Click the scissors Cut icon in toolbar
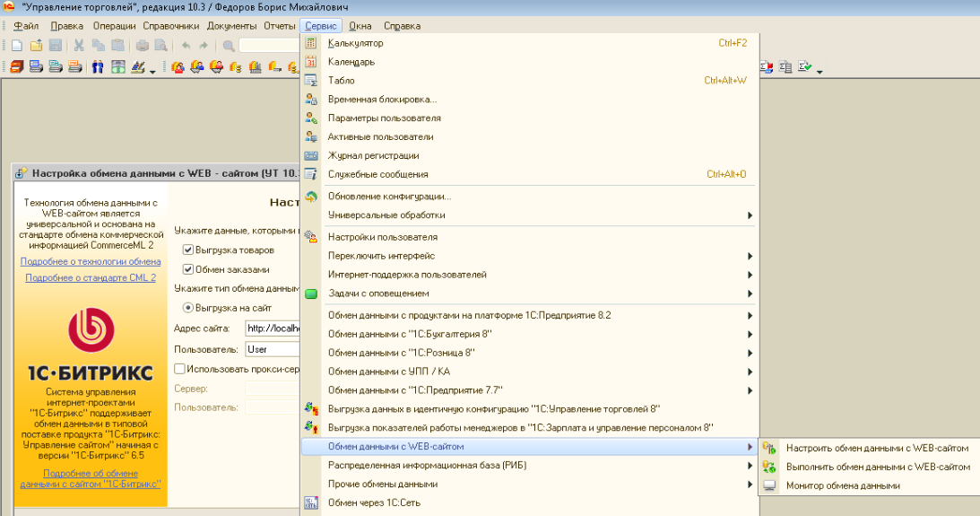The width and height of the screenshot is (980, 516). click(x=79, y=45)
